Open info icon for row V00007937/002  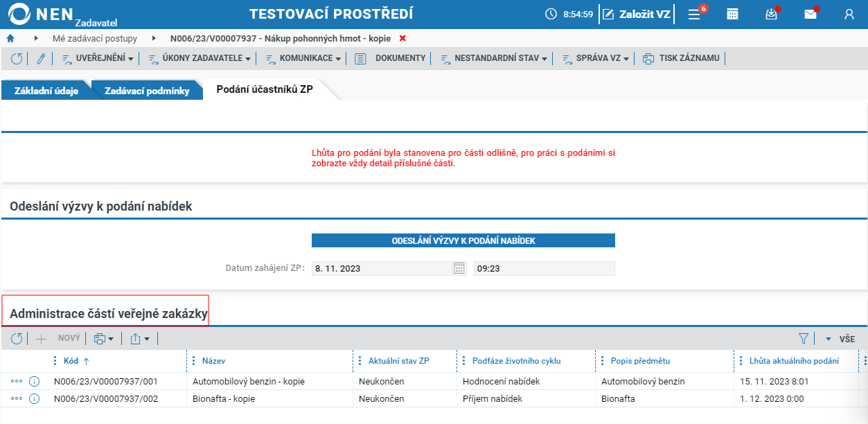(x=34, y=398)
